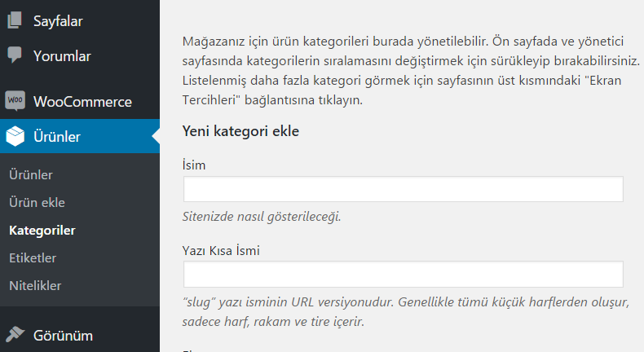Open the Yorumlar menu item
The image size is (644, 352).
[x=62, y=56]
